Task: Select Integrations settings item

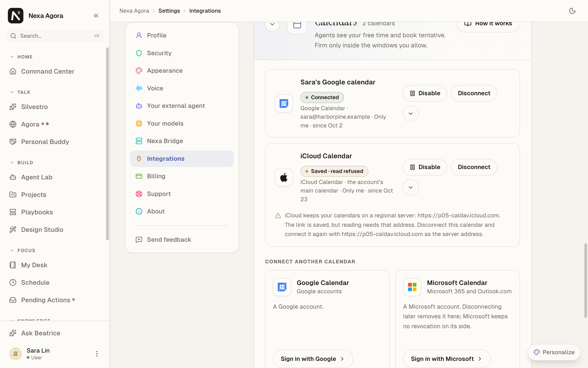Action: point(182,159)
